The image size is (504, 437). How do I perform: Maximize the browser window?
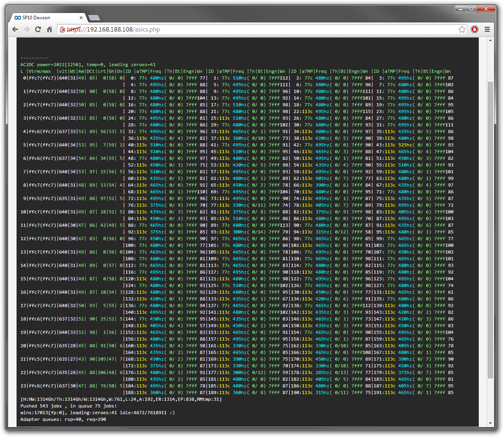(x=471, y=8)
